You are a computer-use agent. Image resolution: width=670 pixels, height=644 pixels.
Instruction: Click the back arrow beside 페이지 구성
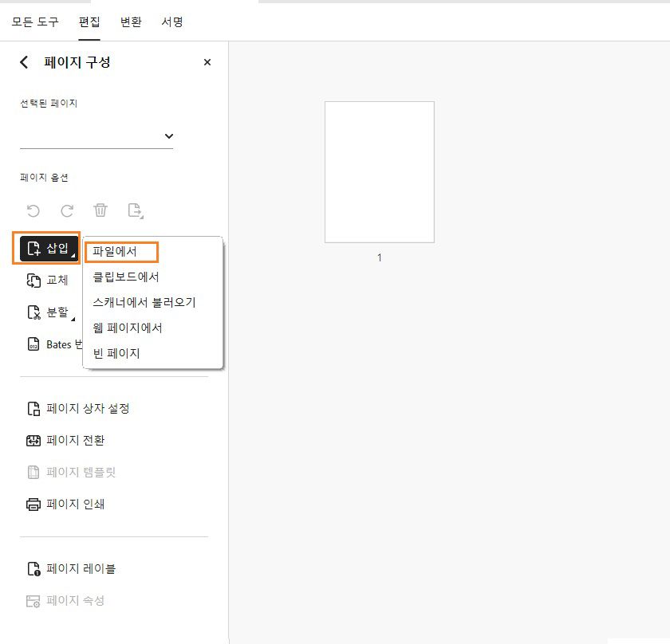tap(22, 61)
